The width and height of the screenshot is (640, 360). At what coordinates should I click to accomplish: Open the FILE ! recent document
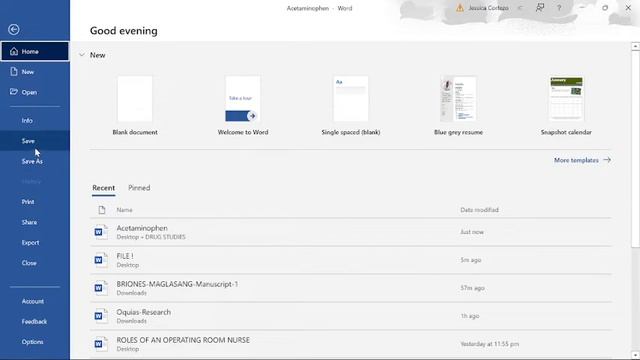pyautogui.click(x=351, y=260)
